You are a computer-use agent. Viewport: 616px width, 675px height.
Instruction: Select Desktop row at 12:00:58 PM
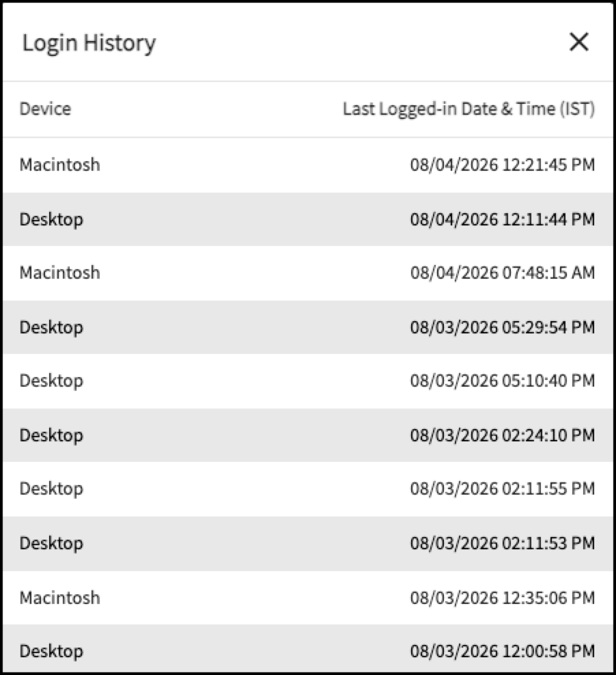(308, 649)
